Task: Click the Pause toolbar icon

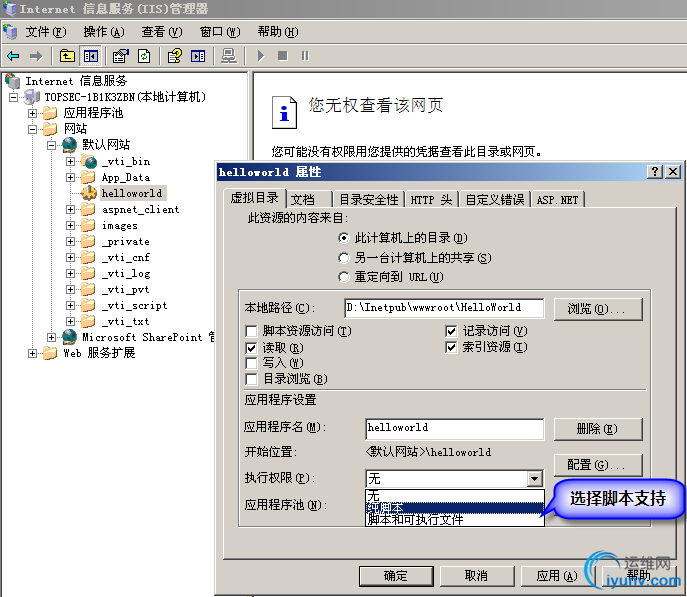Action: pyautogui.click(x=305, y=56)
